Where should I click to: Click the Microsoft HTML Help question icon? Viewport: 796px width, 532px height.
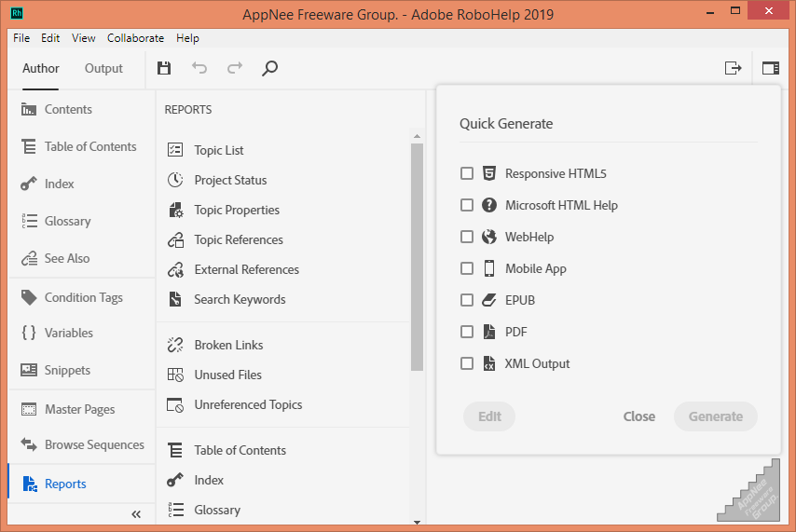[x=488, y=205]
